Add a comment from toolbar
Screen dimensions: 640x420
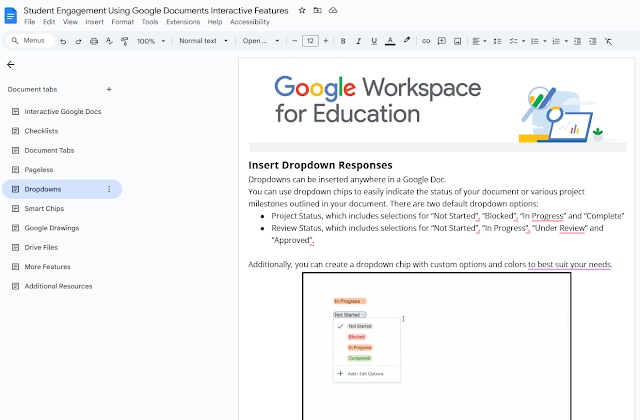[x=442, y=41]
